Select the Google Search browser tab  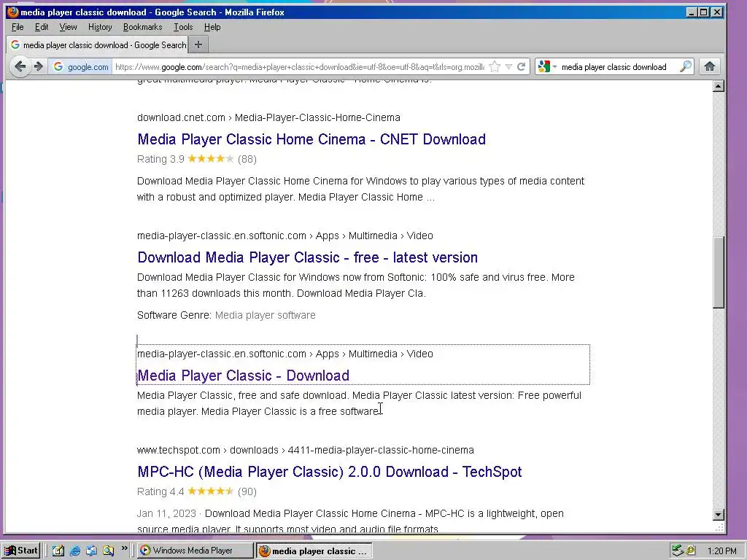click(x=98, y=44)
